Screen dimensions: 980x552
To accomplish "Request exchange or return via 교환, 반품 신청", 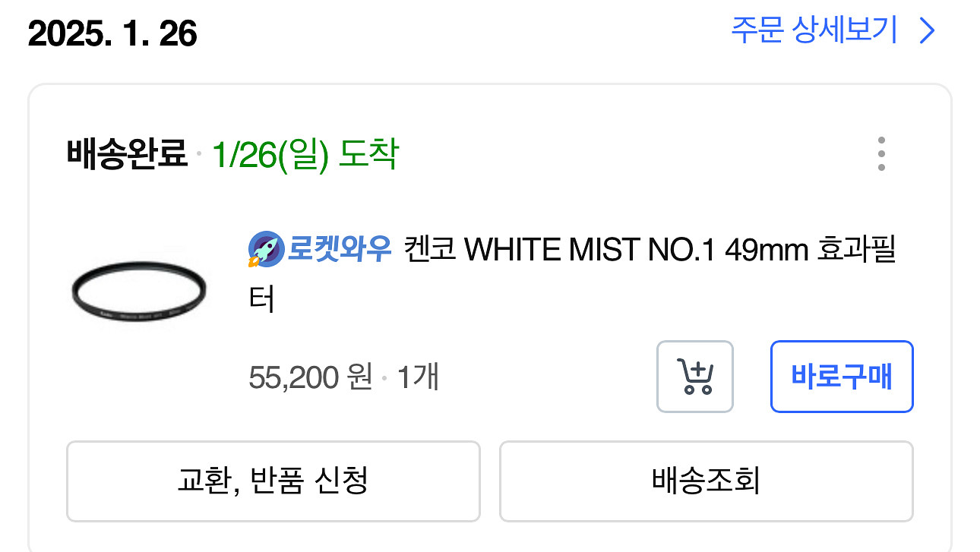I will point(273,481).
